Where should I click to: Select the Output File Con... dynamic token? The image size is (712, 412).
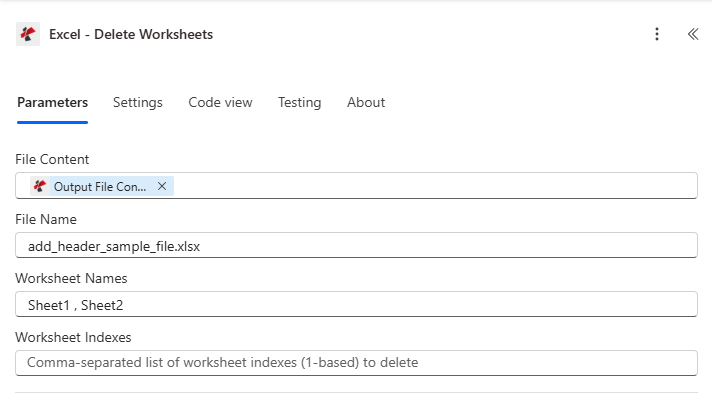click(100, 187)
